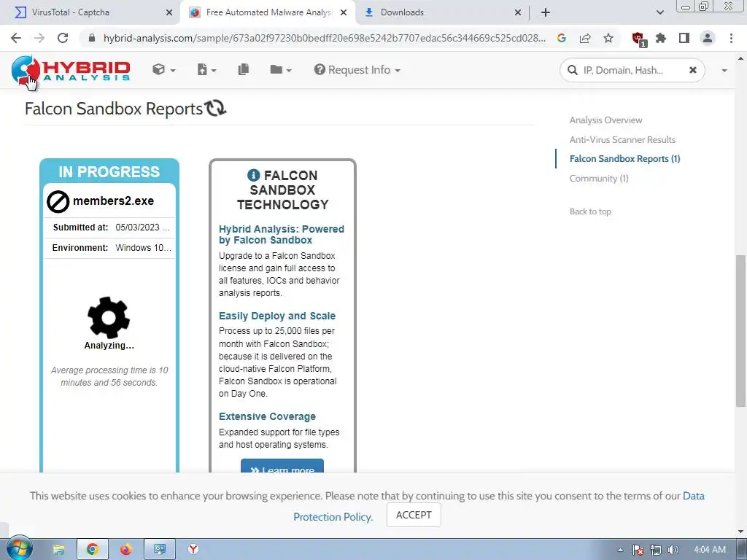Click Back to top link
The image size is (747, 560).
(590, 211)
